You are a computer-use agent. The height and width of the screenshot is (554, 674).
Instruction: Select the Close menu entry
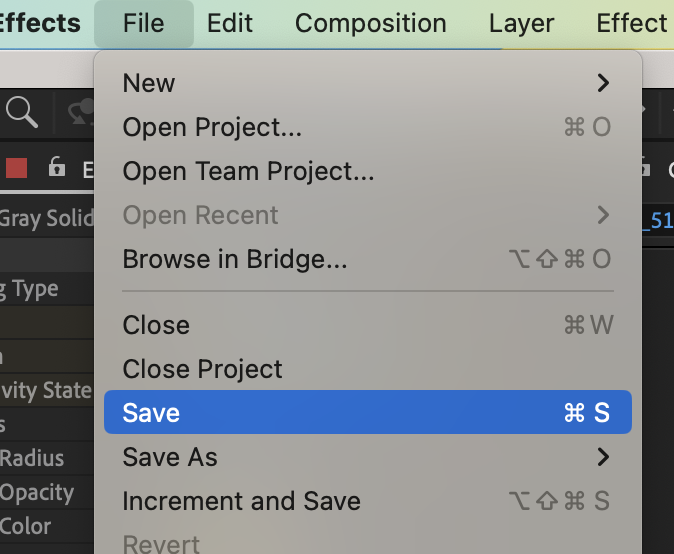368,324
